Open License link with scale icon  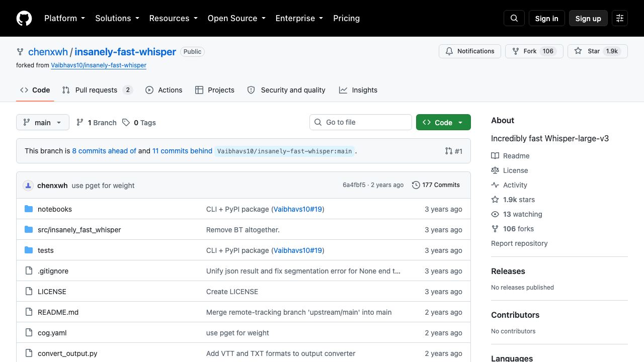(x=510, y=170)
